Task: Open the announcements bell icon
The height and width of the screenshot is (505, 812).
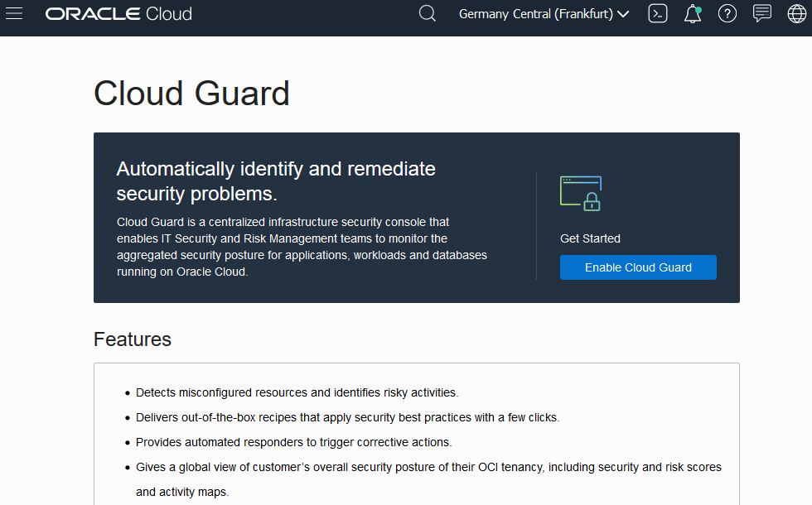Action: pos(692,13)
